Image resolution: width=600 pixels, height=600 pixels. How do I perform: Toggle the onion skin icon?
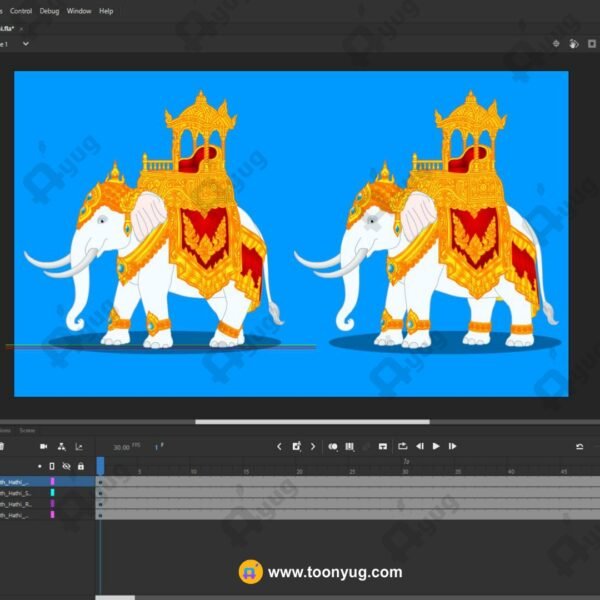click(x=333, y=447)
